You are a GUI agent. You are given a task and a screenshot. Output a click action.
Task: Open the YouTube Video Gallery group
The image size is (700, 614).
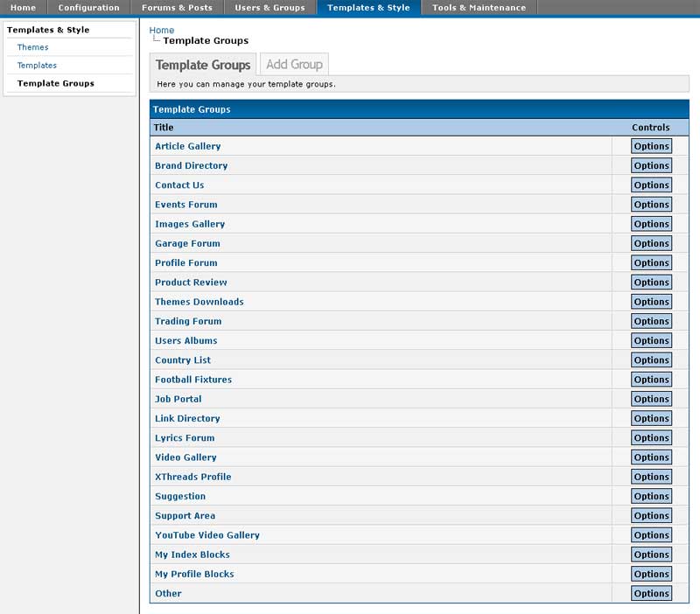coord(207,535)
